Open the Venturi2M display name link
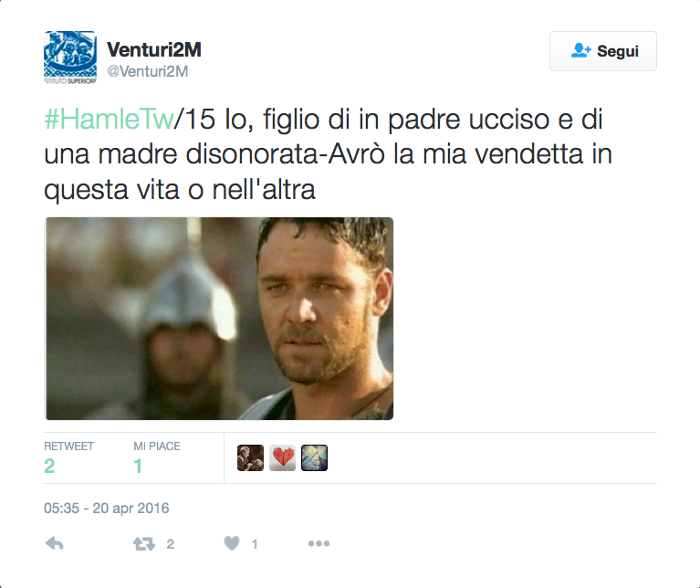The width and height of the screenshot is (700, 588). (154, 49)
